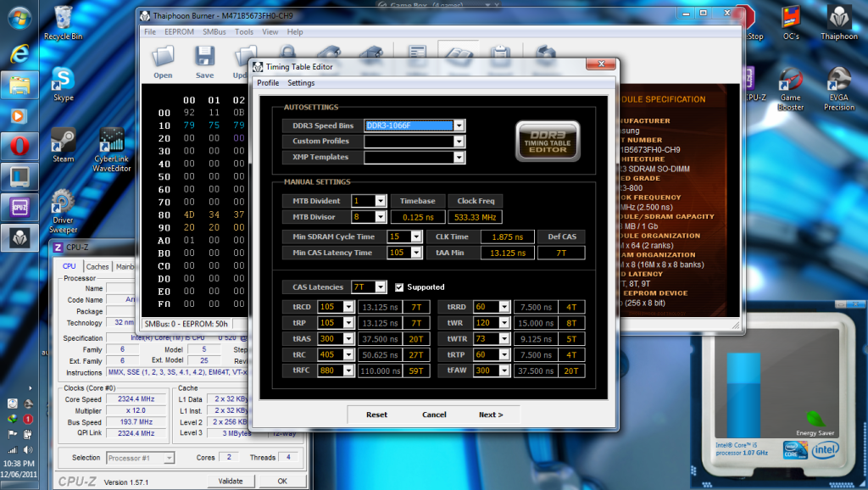Open the Min SDRAM Cycle Time dropdown
Image resolution: width=868 pixels, height=490 pixels.
click(x=416, y=237)
